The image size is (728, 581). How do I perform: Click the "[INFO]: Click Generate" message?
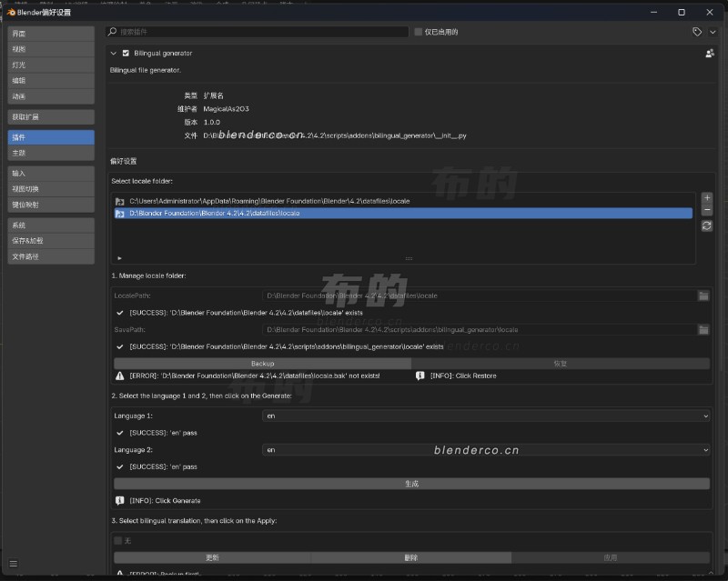tap(165, 501)
